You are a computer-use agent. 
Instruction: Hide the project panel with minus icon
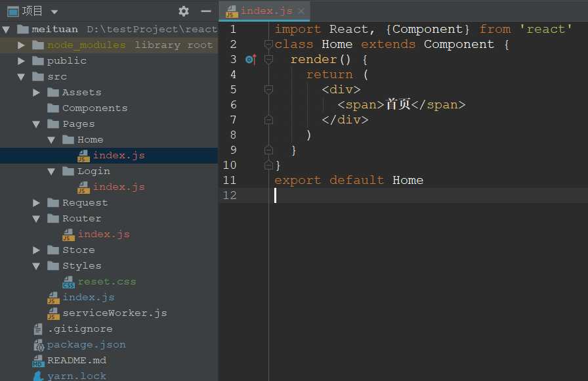(206, 11)
